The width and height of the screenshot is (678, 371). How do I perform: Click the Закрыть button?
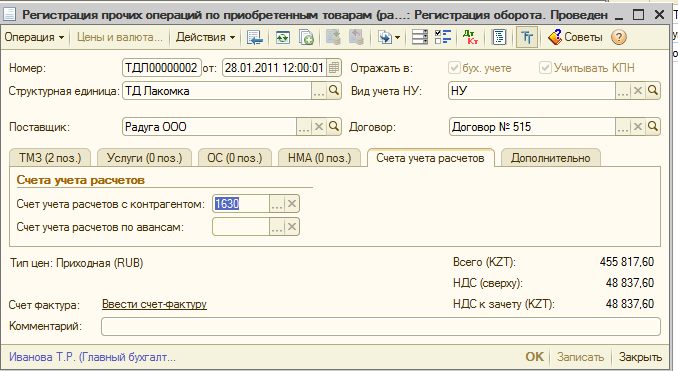click(640, 357)
